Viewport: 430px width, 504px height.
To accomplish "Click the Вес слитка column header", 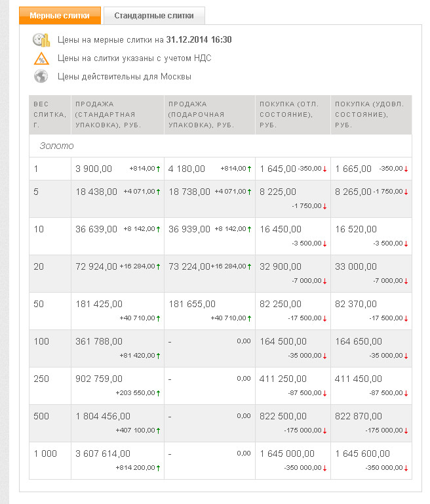I will [x=50, y=115].
